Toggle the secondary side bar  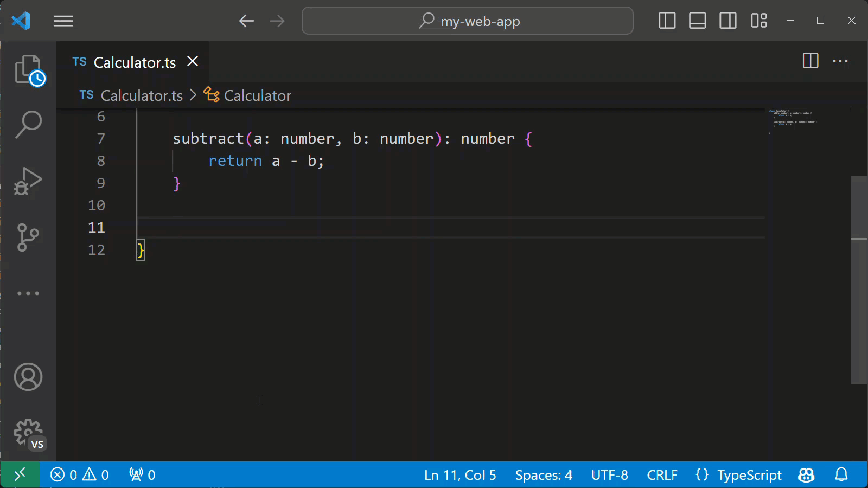point(727,21)
